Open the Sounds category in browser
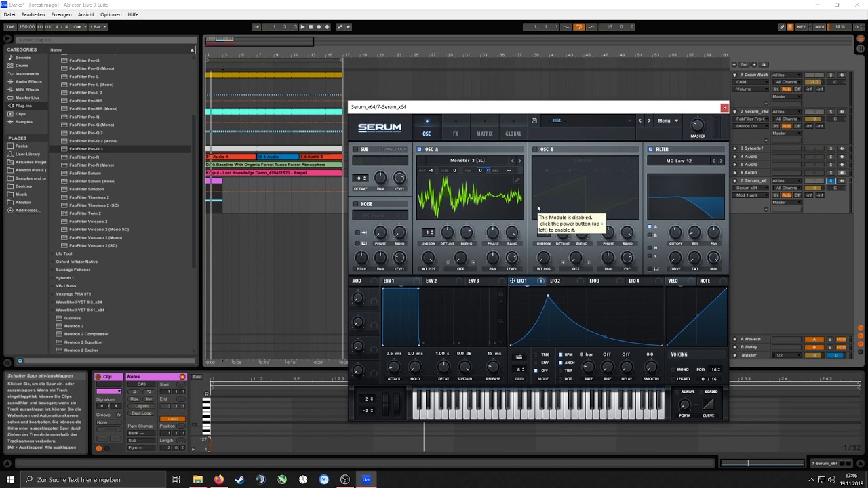Image resolution: width=868 pixels, height=488 pixels. pos(23,58)
